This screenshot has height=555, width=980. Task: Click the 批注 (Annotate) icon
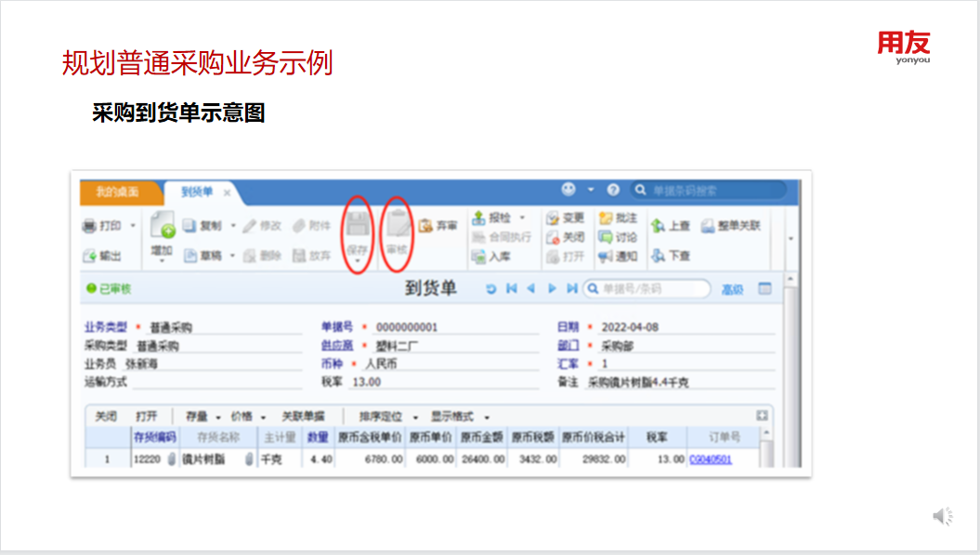tap(605, 218)
